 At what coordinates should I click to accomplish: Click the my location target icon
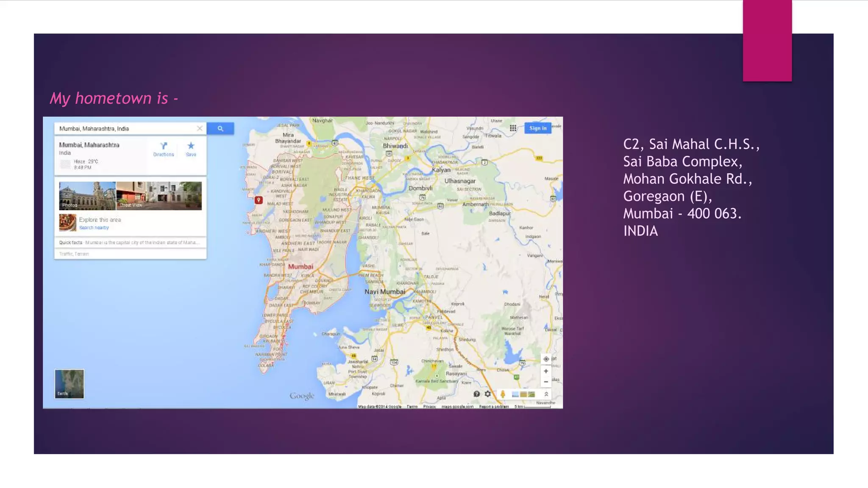tap(546, 359)
